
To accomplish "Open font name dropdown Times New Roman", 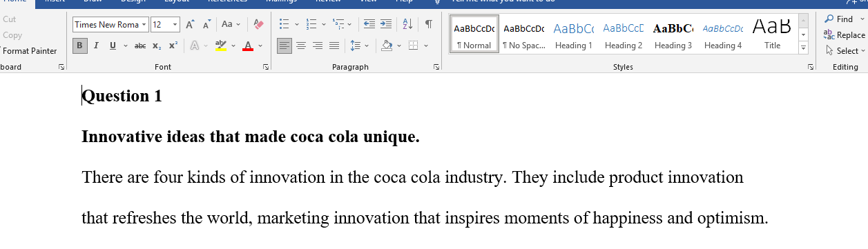I will (x=144, y=24).
